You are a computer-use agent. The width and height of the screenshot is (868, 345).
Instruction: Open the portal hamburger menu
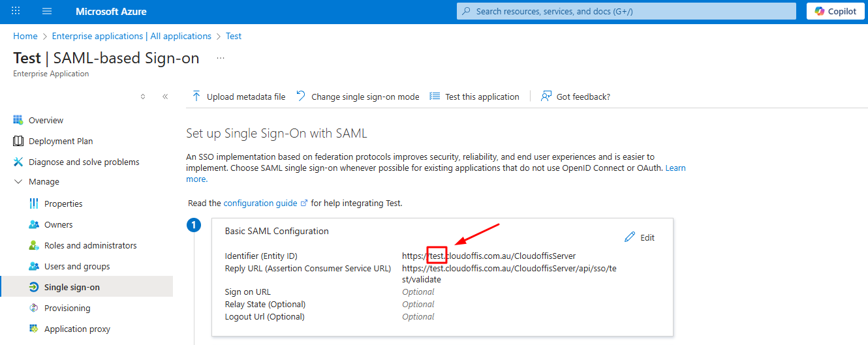pyautogui.click(x=47, y=12)
